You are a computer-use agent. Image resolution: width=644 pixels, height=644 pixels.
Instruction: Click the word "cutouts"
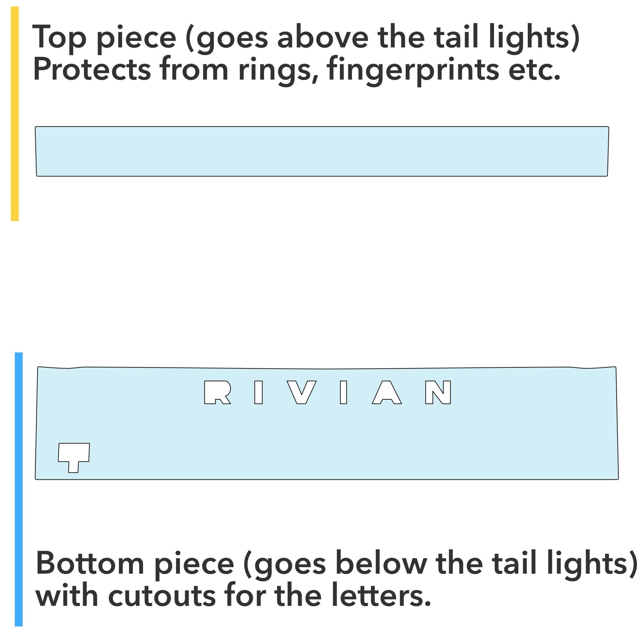point(162,596)
